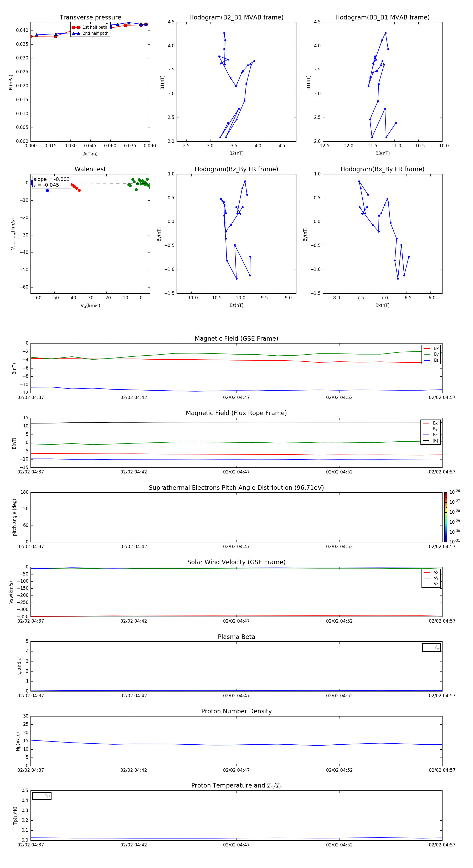Click '02/02 04:52' tick under velocity plot
Viewport: 473px width, 868px height.
tap(339, 621)
